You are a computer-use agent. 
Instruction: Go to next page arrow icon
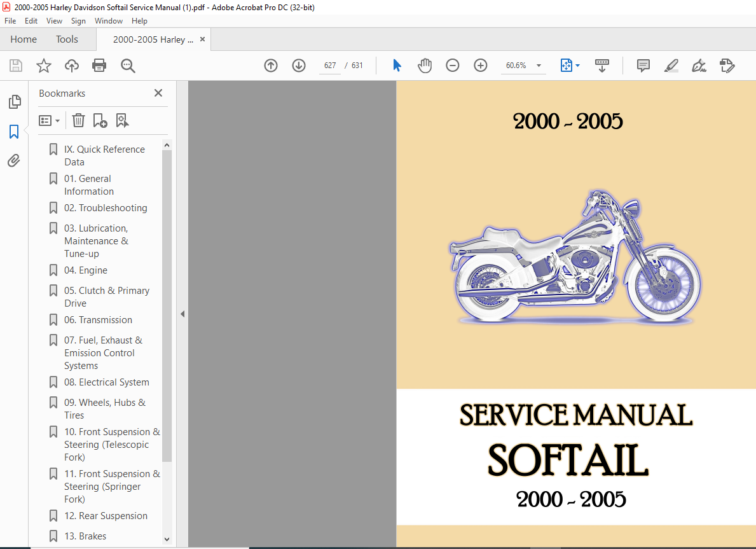click(299, 66)
